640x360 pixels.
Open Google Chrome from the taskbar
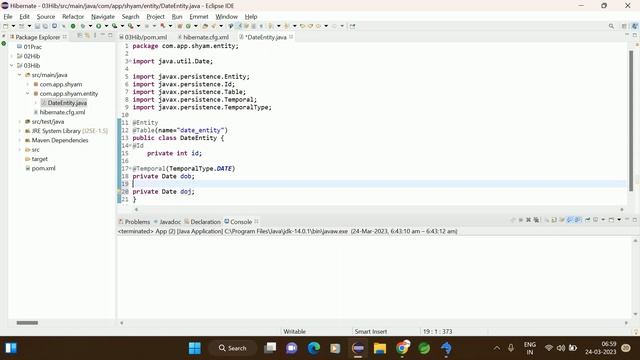(x=402, y=348)
